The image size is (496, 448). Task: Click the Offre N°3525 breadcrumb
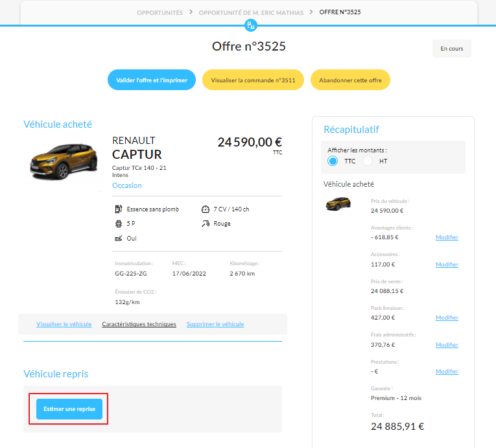tap(340, 12)
